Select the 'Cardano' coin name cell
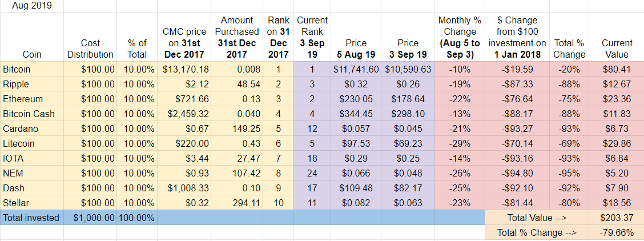The height and width of the screenshot is (241, 644). pyautogui.click(x=31, y=128)
